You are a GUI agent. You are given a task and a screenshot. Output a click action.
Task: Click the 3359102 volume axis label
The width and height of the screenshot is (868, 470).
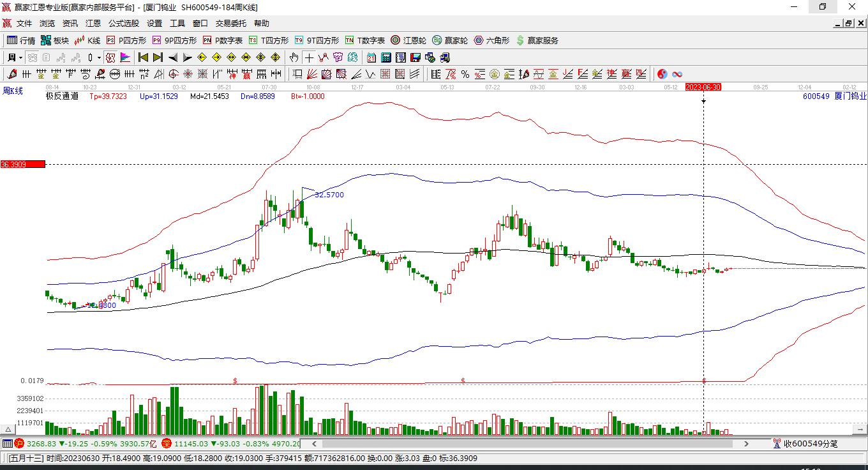[x=31, y=398]
